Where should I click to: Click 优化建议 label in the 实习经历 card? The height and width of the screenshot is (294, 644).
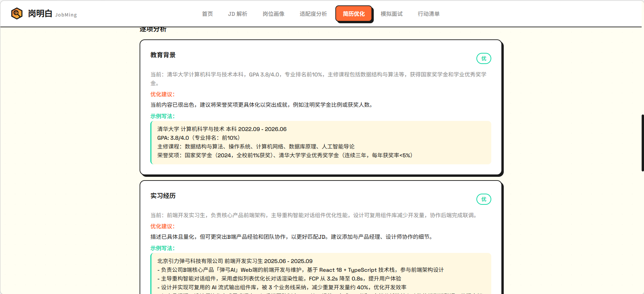click(x=162, y=226)
